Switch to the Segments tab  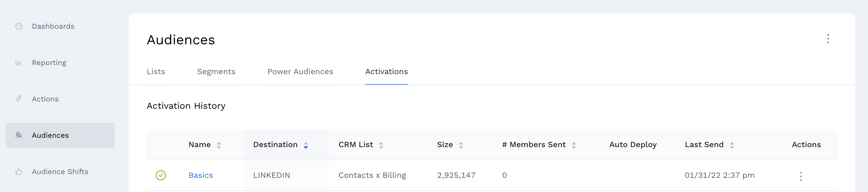coord(216,71)
